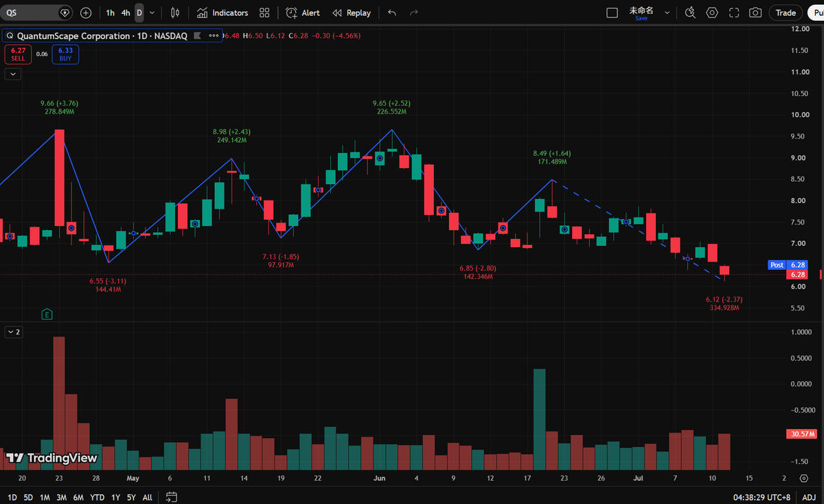Click the tallest red volume bar at April 23
The image size is (824, 504).
coord(59,403)
